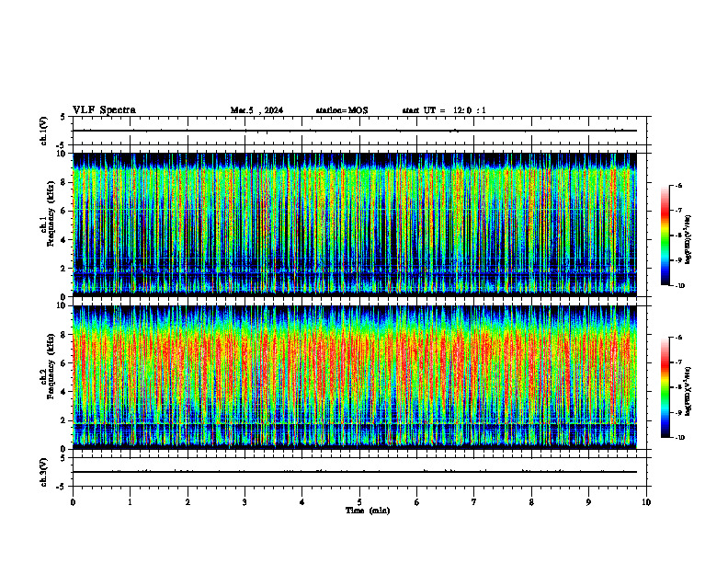Click the ch.1 spectrogram color scale bar
Viewport: 728px width, 563px height.
tap(665, 236)
